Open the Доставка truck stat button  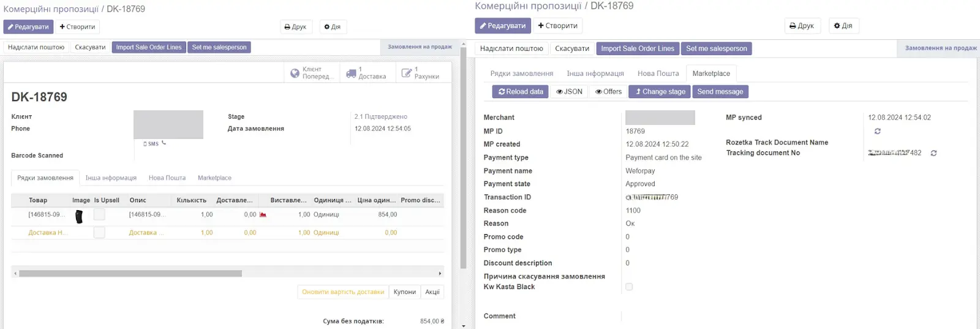[366, 73]
